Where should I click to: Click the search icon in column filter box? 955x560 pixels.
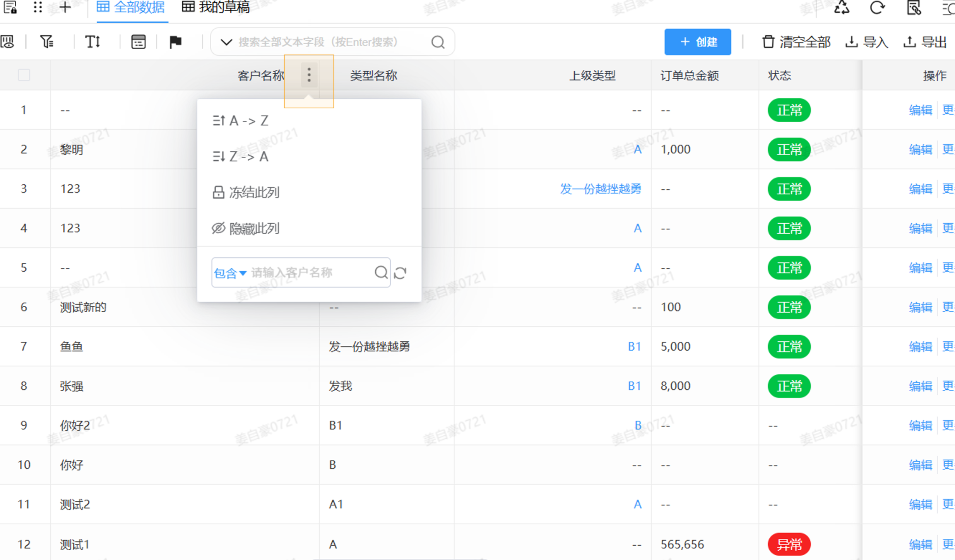pyautogui.click(x=381, y=272)
